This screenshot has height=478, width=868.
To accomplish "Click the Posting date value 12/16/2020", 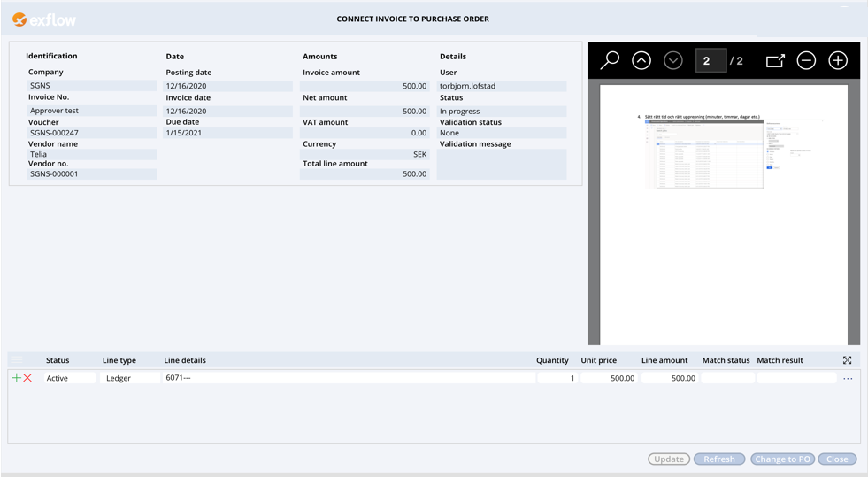I will 228,87.
